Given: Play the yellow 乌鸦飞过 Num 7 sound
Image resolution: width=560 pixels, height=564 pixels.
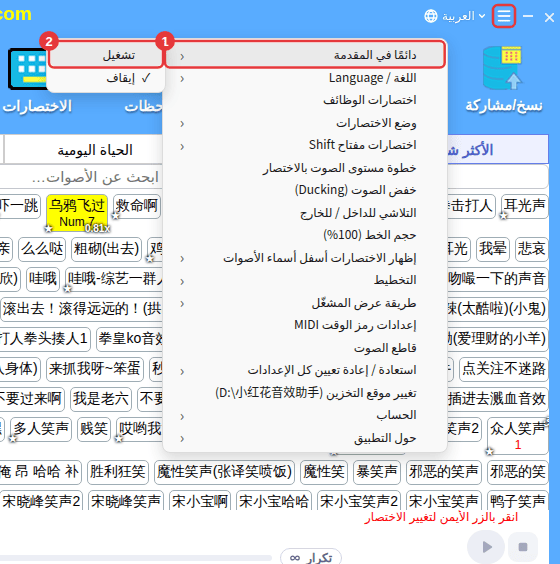Looking at the screenshot, I should pyautogui.click(x=77, y=212).
